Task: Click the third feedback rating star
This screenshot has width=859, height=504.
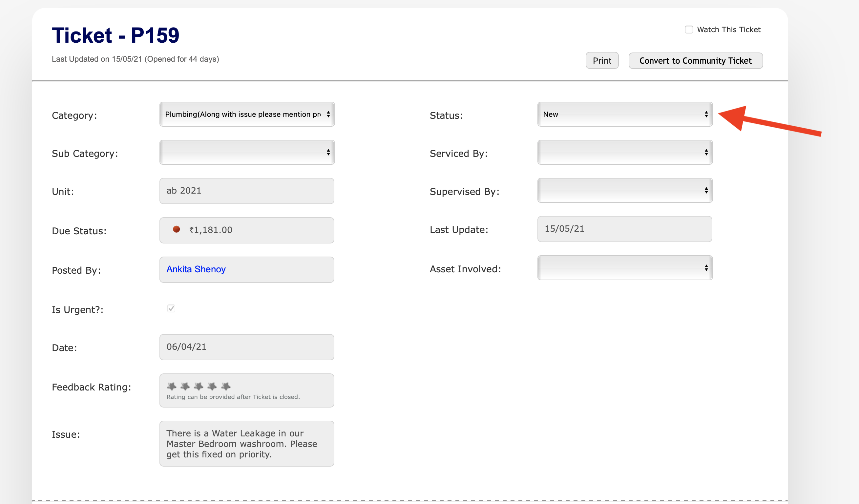Action: point(199,386)
